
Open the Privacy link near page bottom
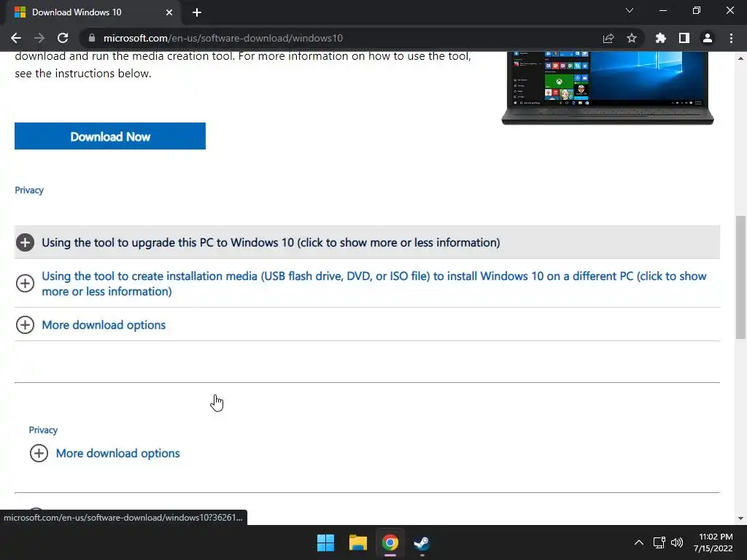43,430
